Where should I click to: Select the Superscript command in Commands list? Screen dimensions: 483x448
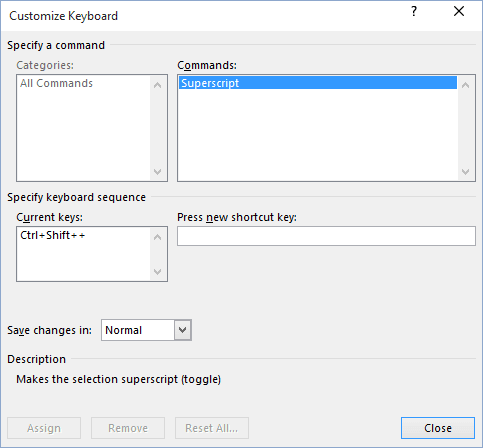pos(318,83)
